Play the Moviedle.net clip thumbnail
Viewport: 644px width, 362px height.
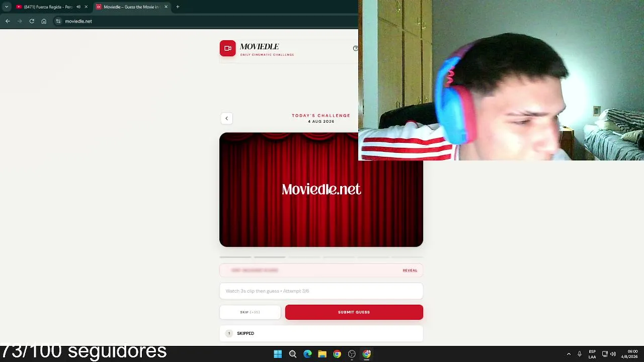pyautogui.click(x=321, y=190)
